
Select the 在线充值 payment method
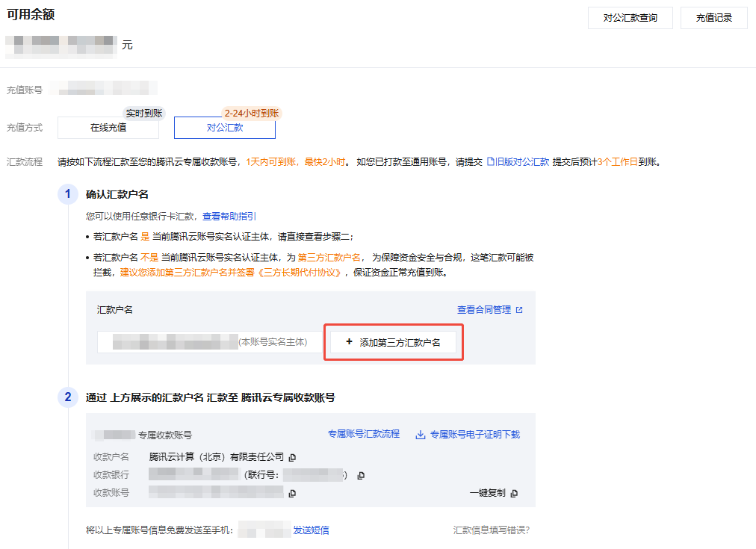pos(108,128)
